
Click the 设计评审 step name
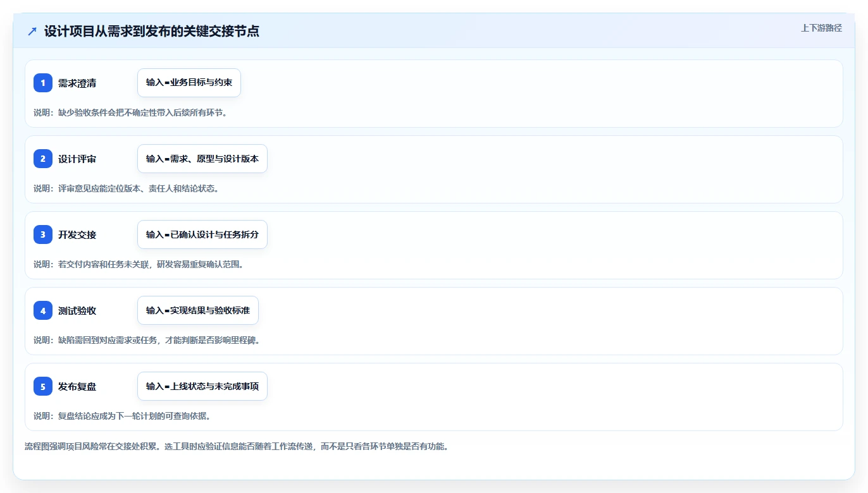(x=77, y=159)
